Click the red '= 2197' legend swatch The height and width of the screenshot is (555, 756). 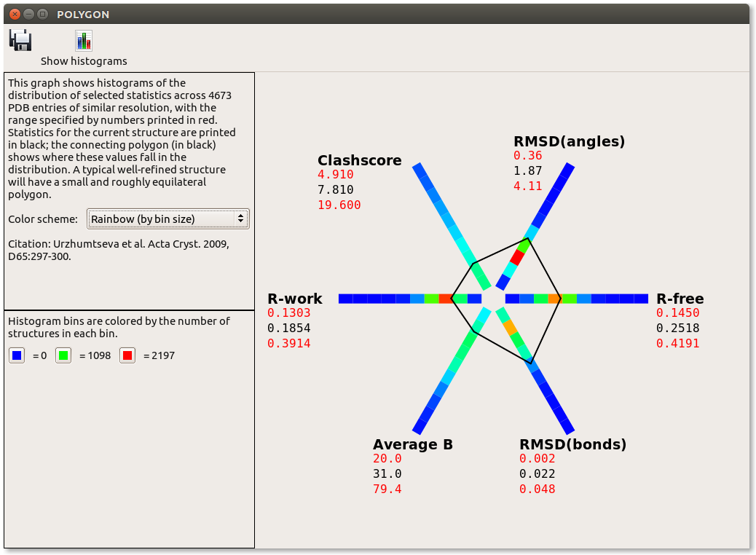[127, 355]
